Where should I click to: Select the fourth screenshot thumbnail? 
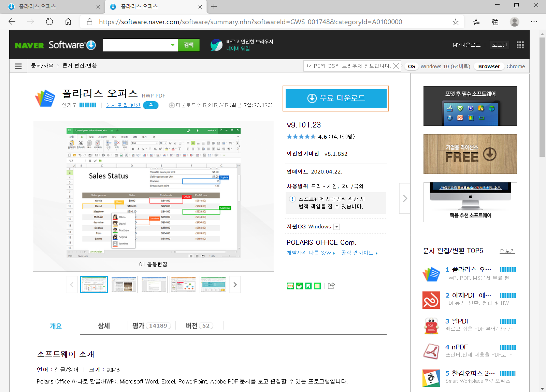coord(184,285)
